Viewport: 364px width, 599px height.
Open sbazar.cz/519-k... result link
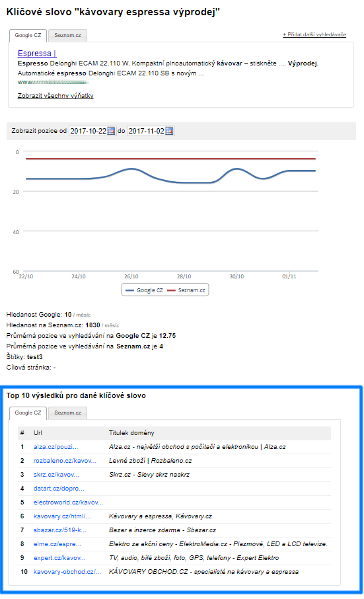(x=60, y=530)
